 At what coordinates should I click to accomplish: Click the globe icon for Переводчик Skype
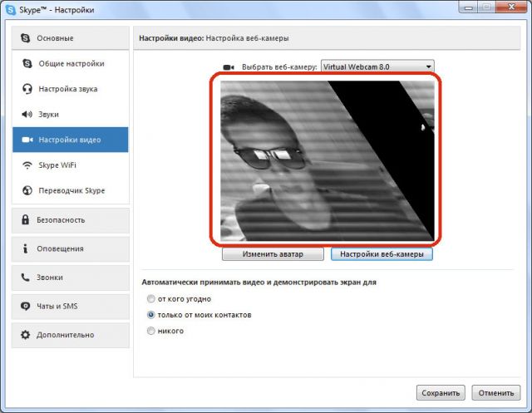point(27,190)
